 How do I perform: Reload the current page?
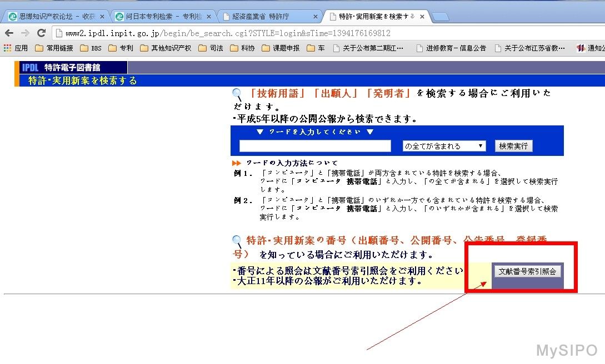pos(41,33)
